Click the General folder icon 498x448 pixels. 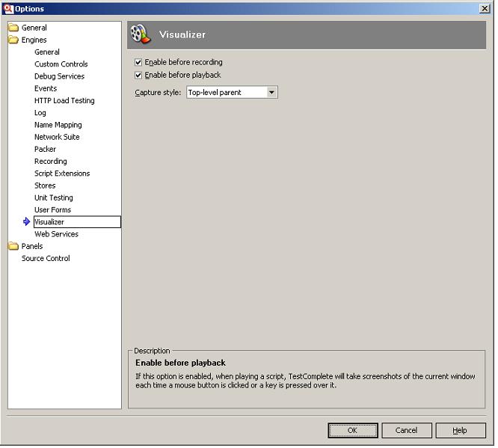pos(13,28)
